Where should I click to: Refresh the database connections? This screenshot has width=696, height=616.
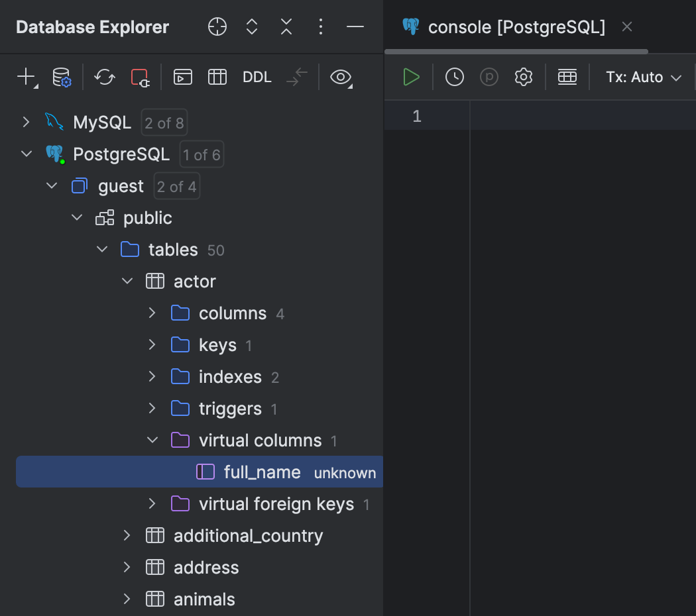(x=104, y=77)
